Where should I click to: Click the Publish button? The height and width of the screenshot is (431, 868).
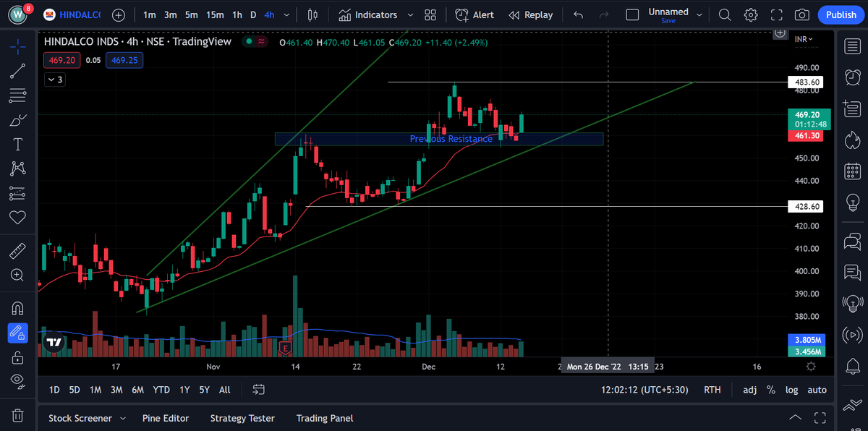[x=841, y=14]
